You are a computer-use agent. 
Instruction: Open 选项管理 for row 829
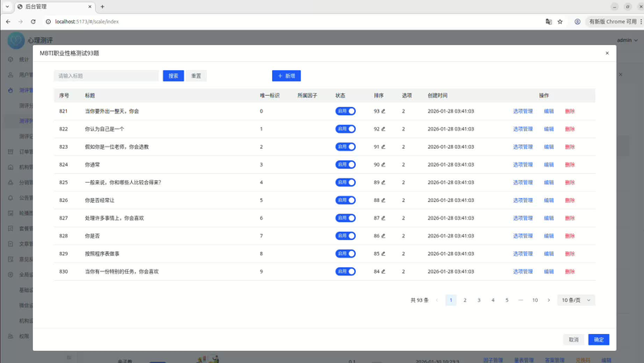tap(522, 254)
